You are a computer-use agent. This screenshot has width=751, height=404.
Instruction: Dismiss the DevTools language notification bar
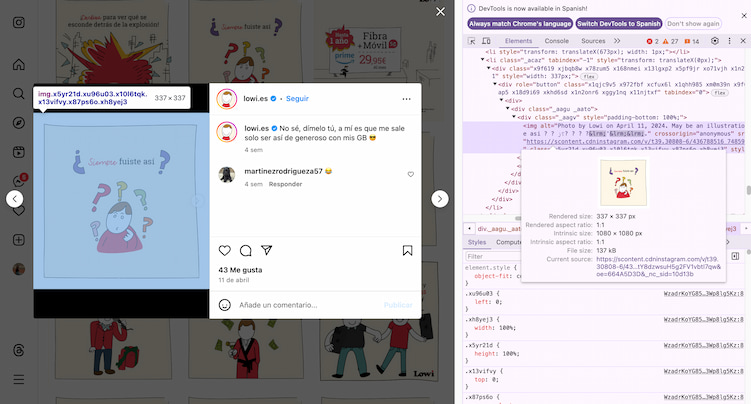coord(744,16)
